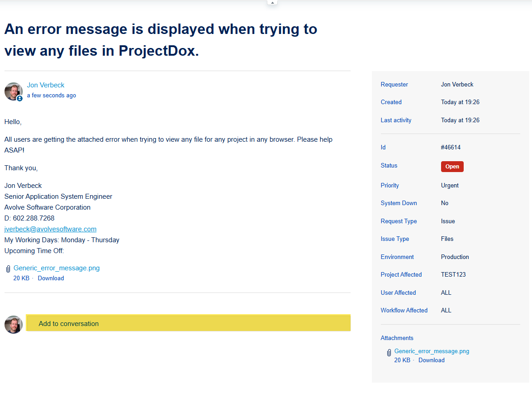Click the Workflow Affected label
The width and height of the screenshot is (532, 393).
click(404, 311)
